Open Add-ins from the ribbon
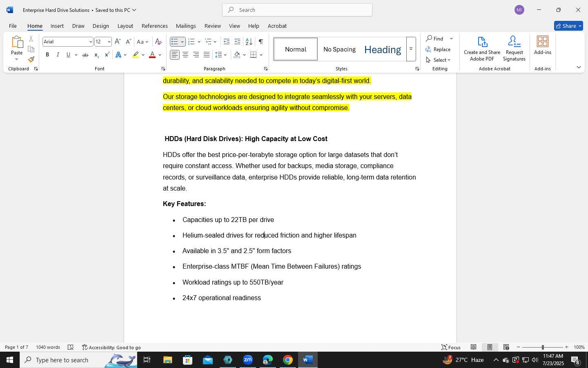Image resolution: width=588 pixels, height=368 pixels. [x=543, y=45]
